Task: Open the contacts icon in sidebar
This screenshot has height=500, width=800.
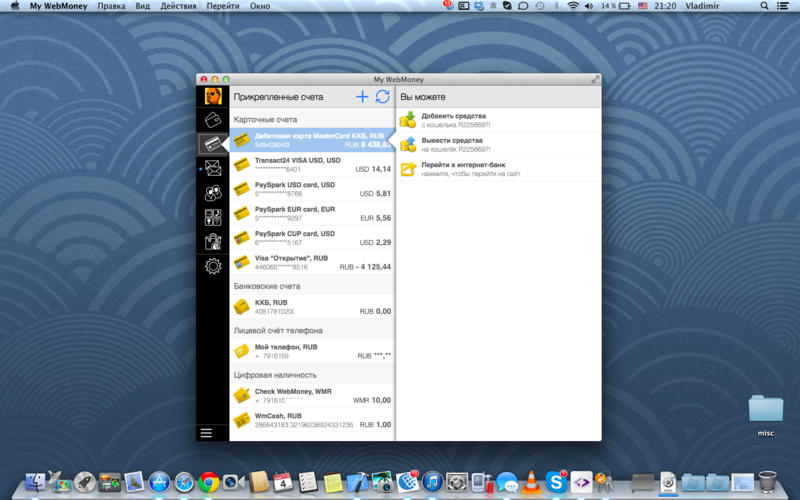Action: (x=213, y=193)
